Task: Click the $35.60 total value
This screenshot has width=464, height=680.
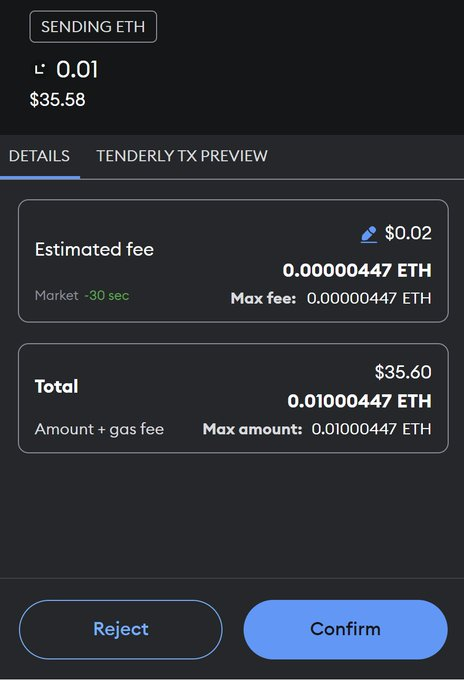Action: coord(403,372)
